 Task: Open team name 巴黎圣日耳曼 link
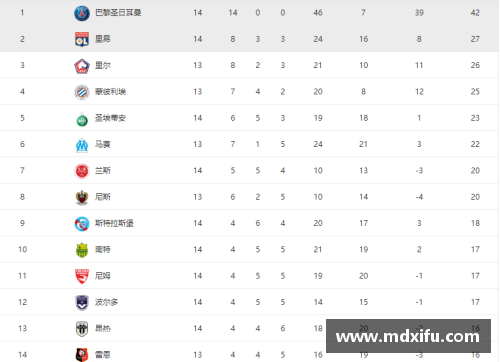[x=118, y=13]
